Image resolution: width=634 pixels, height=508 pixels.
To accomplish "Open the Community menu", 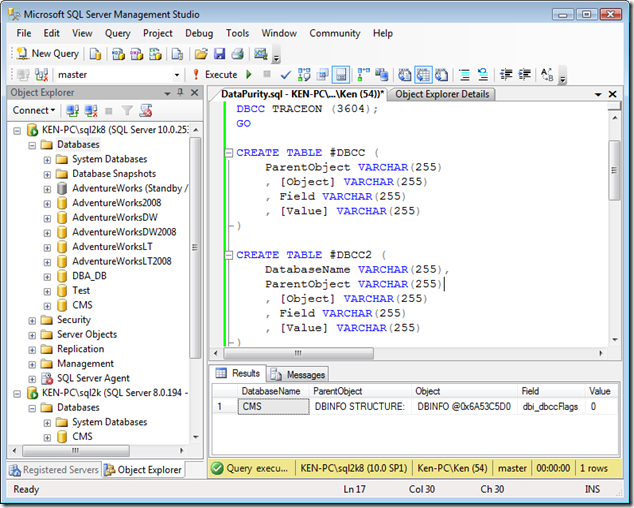I will tap(334, 33).
